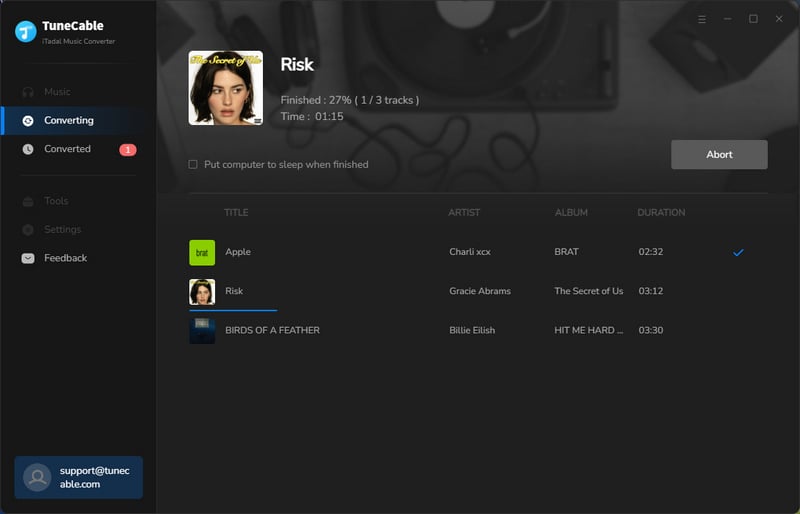Click artist Charli xcx

[x=470, y=252]
